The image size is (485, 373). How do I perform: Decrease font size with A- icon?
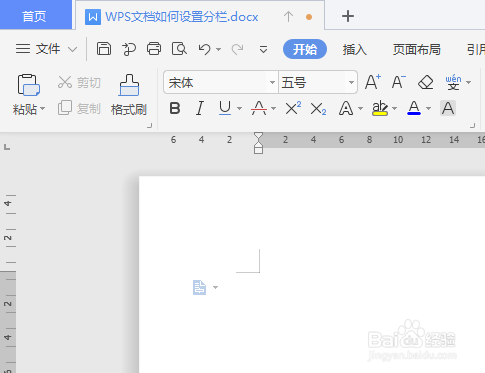[x=398, y=82]
